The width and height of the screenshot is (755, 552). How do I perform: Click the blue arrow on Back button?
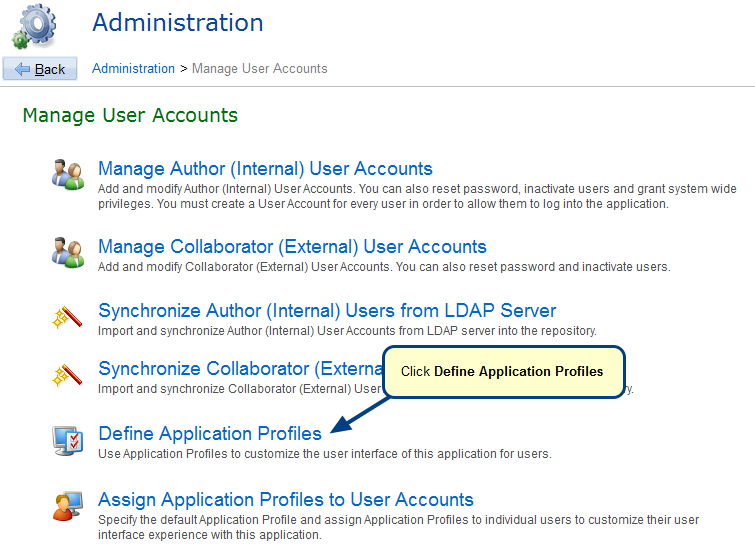pos(22,69)
